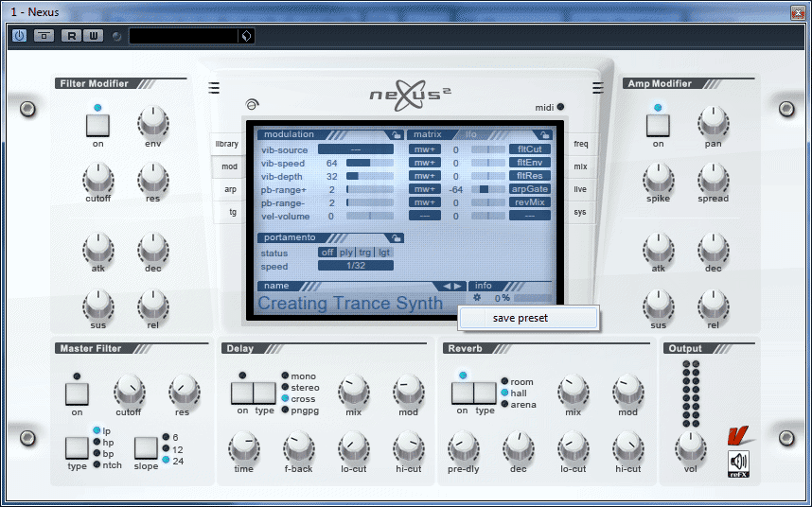Click the Output vol knob
The height and width of the screenshot is (507, 812).
[x=690, y=448]
